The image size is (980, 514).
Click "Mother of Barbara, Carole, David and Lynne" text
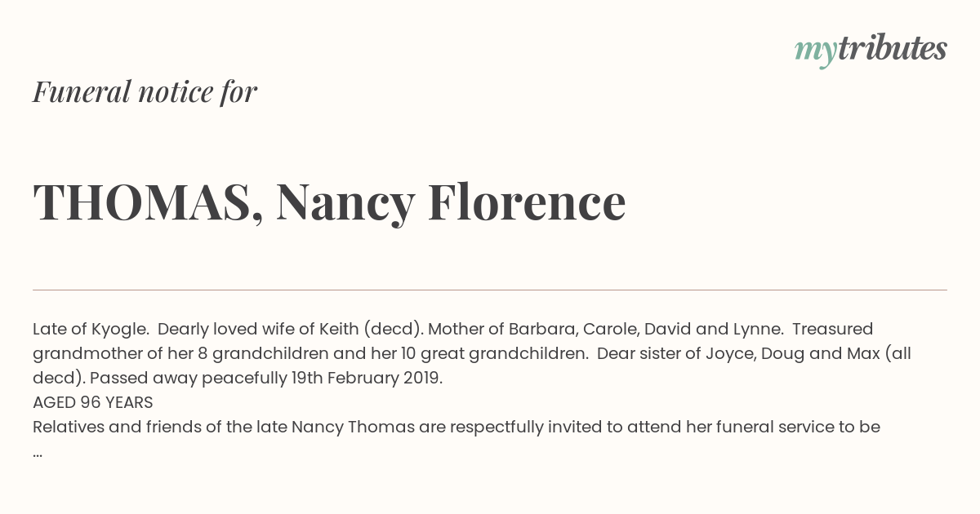[x=606, y=330]
